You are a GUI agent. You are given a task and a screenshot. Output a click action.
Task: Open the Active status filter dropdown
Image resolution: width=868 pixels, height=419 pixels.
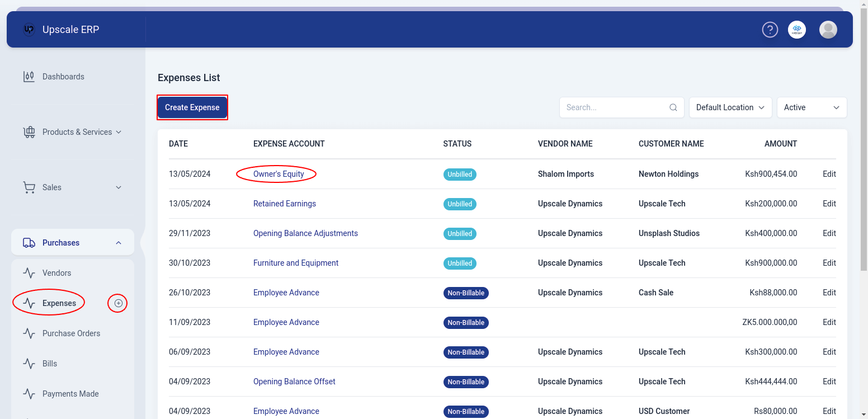[x=812, y=107]
